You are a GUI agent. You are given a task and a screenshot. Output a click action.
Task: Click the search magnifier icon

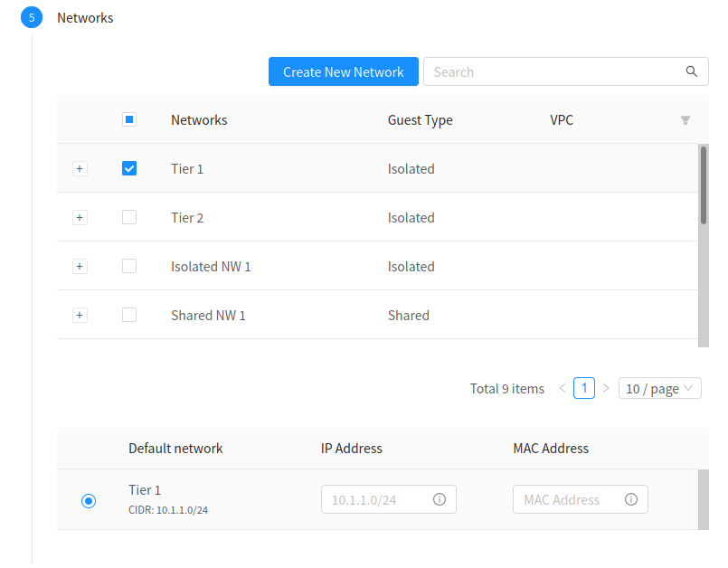pyautogui.click(x=691, y=71)
